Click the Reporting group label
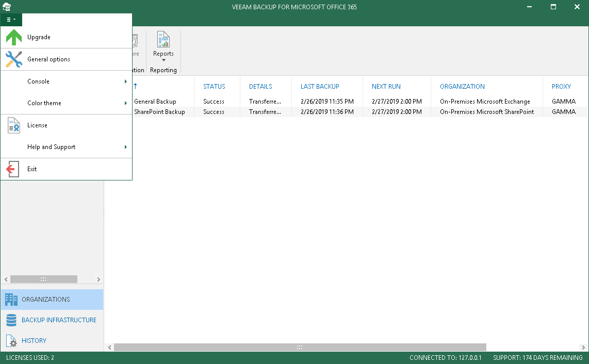 point(163,70)
